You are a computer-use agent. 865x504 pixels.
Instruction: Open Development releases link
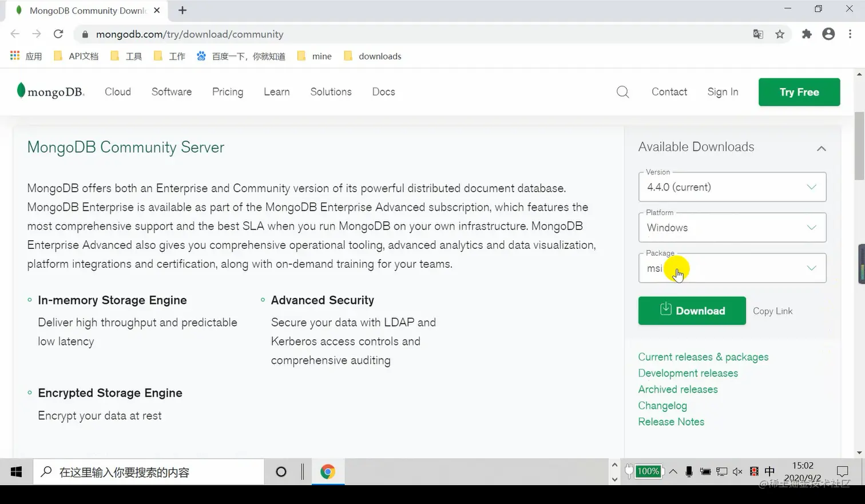688,373
